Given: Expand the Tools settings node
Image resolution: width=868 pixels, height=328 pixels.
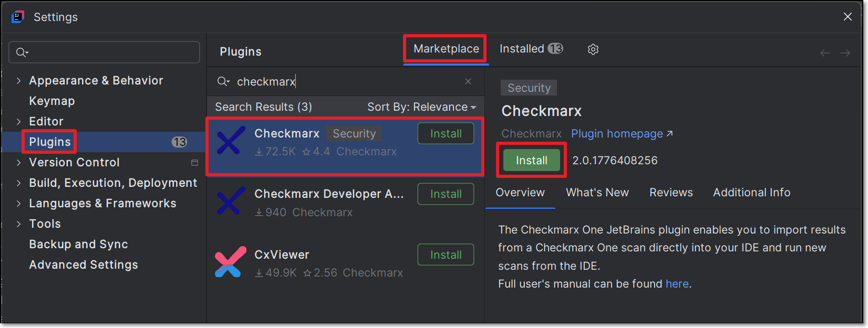Looking at the screenshot, I should 18,224.
